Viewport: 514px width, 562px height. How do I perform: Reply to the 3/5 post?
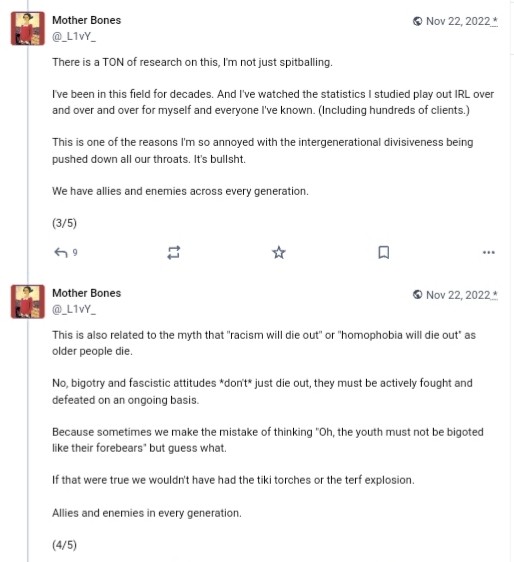click(x=61, y=253)
